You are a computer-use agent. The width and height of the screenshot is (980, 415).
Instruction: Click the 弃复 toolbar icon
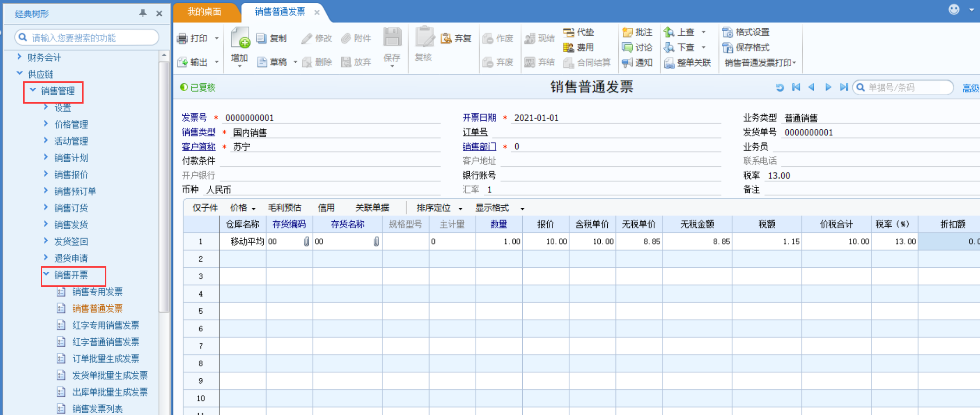[446, 38]
